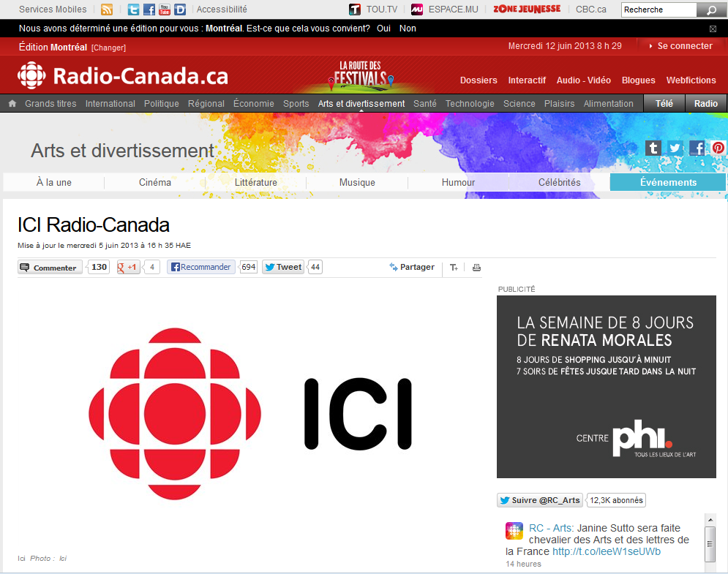Open the TOU.TV link
The width and height of the screenshot is (728, 574).
tap(374, 10)
